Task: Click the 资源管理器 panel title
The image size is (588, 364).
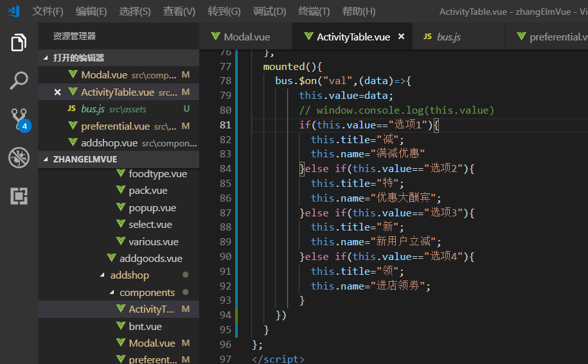Action: 75,36
